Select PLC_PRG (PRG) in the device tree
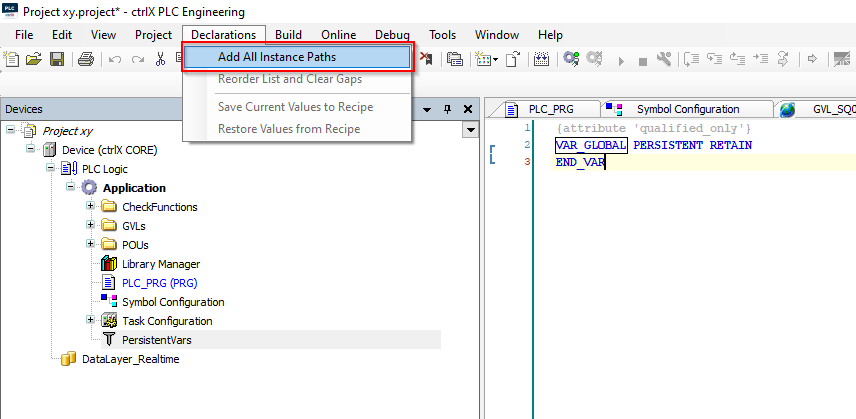Viewport: 856px width, 419px height. [x=159, y=283]
